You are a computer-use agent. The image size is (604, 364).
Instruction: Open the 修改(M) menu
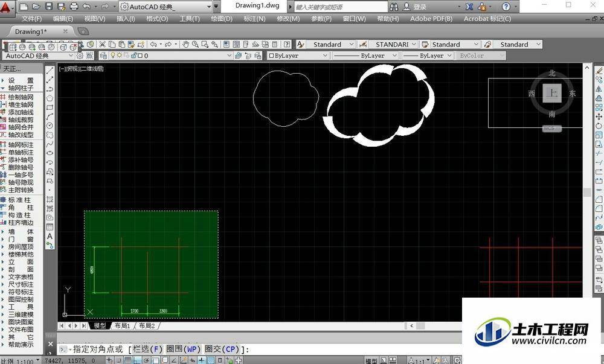[x=288, y=19]
